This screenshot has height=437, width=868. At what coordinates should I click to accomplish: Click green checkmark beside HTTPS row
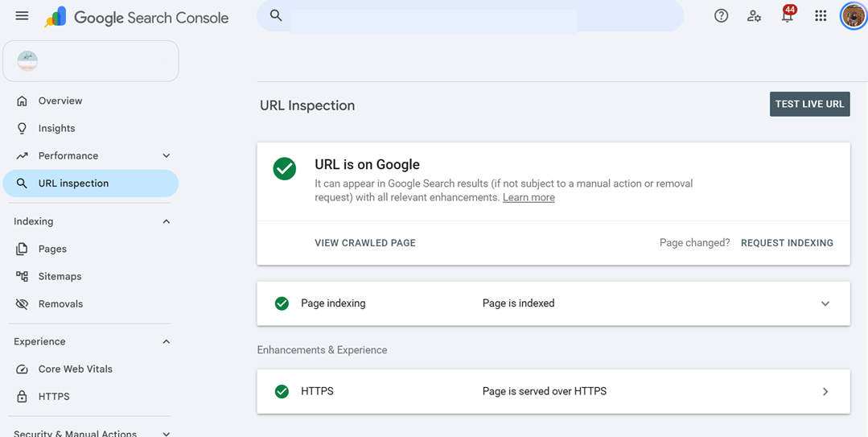click(282, 392)
